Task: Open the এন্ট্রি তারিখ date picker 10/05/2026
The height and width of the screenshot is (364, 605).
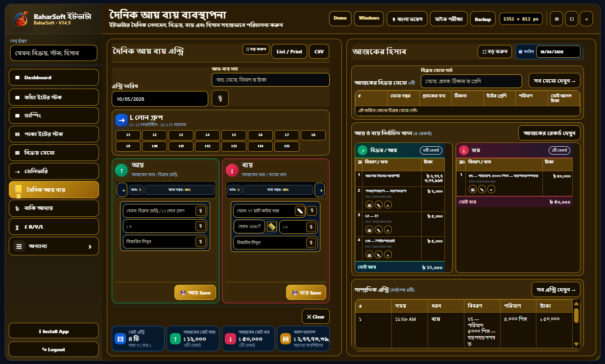Action: point(160,99)
